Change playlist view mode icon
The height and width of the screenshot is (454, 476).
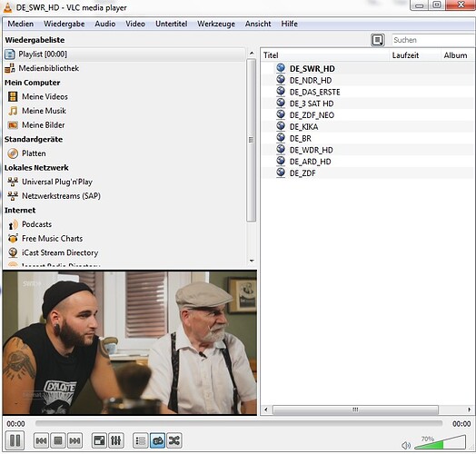(378, 40)
